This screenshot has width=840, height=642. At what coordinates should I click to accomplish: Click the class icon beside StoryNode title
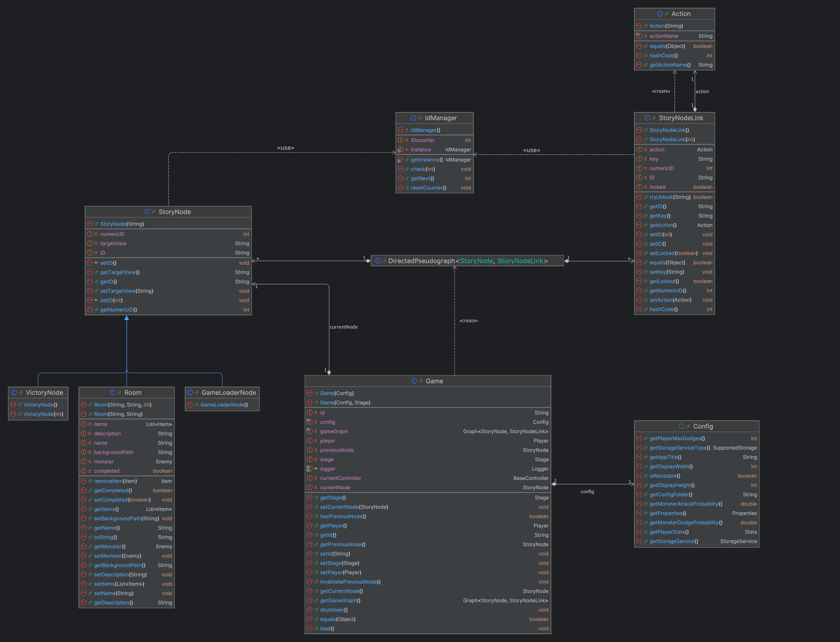(x=147, y=212)
